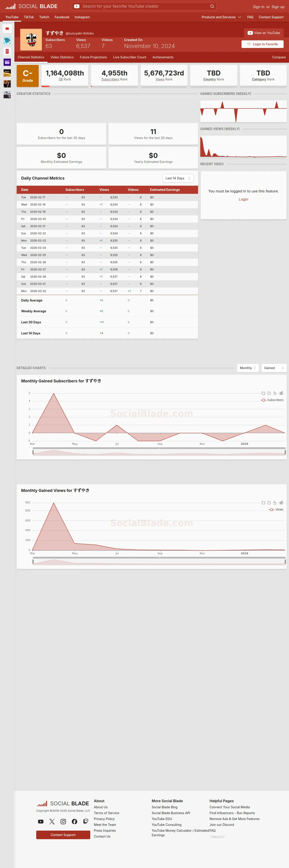Toggle the Subscribers legend series marker
289x868 pixels.
point(263,400)
